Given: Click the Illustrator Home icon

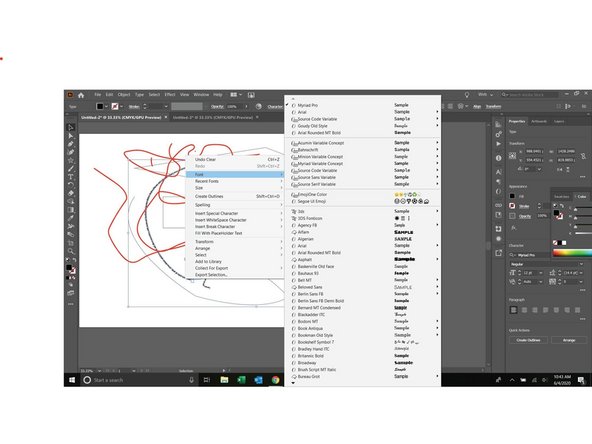Looking at the screenshot, I should click(x=81, y=95).
